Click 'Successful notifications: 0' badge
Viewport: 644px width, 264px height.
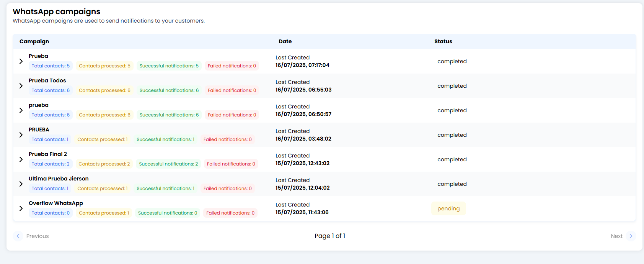tap(168, 213)
